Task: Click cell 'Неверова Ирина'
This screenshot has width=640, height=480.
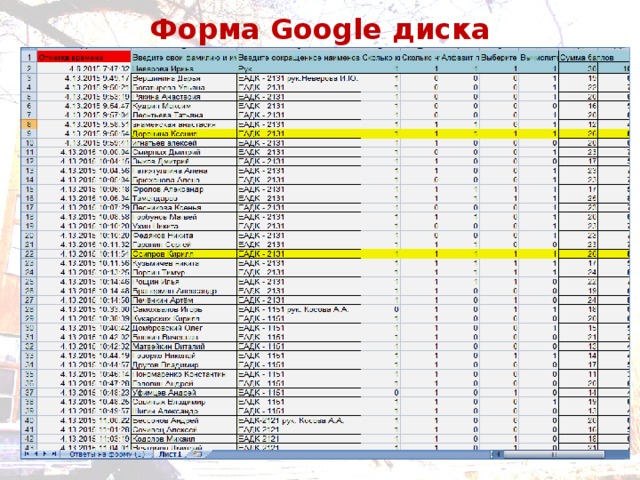Action: tap(184, 69)
